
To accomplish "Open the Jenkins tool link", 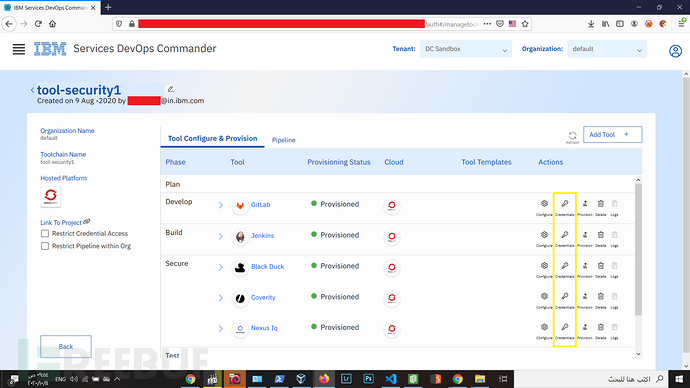I will pos(262,235).
